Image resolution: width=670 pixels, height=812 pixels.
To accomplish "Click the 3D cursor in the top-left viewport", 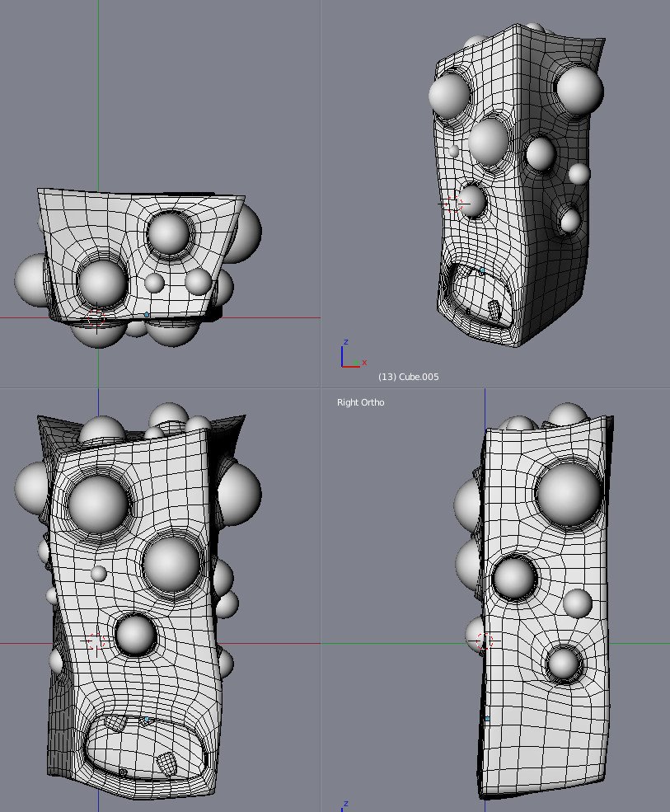I will pyautogui.click(x=98, y=316).
